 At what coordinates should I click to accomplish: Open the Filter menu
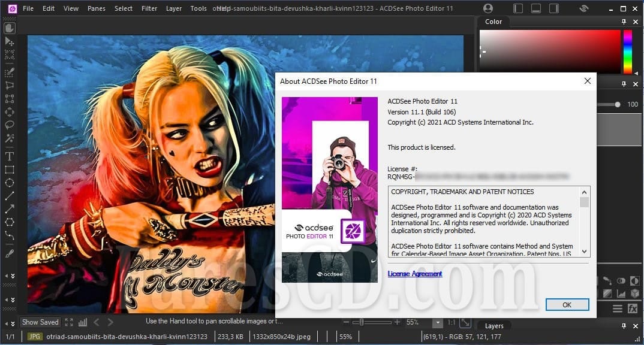[149, 8]
